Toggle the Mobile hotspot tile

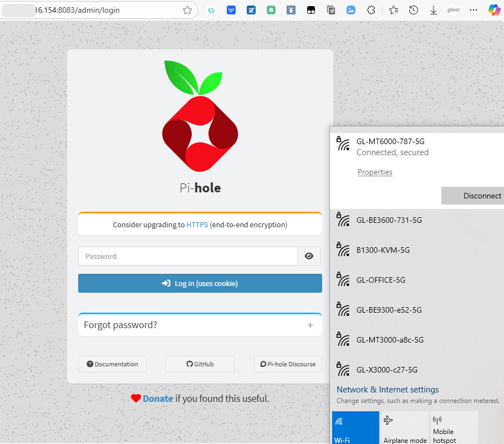coord(454,428)
